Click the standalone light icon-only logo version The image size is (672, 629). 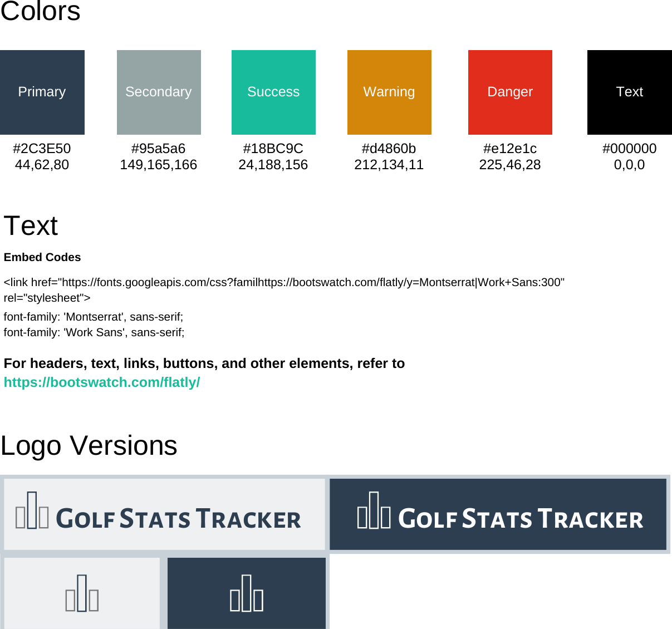81,593
